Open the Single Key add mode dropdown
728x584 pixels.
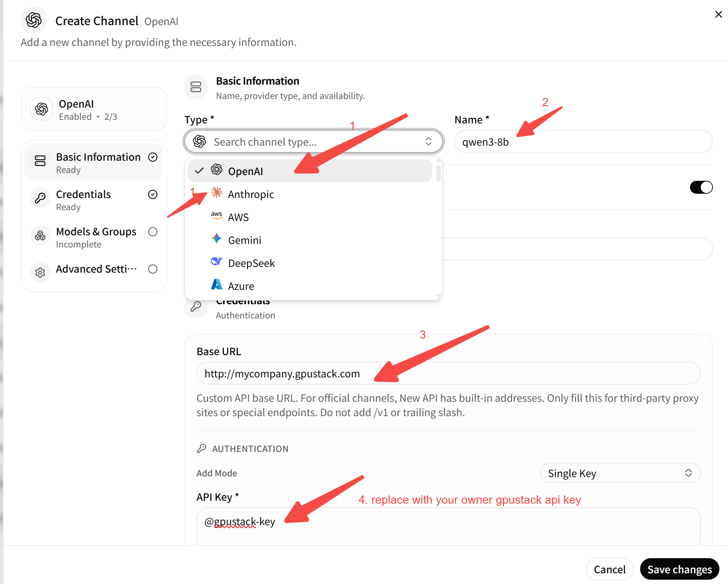pyautogui.click(x=620, y=473)
